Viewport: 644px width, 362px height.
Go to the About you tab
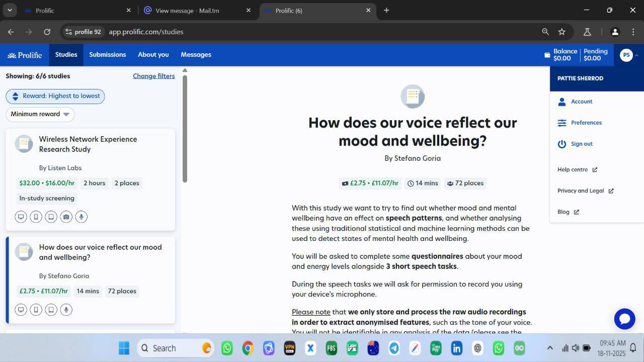(153, 55)
